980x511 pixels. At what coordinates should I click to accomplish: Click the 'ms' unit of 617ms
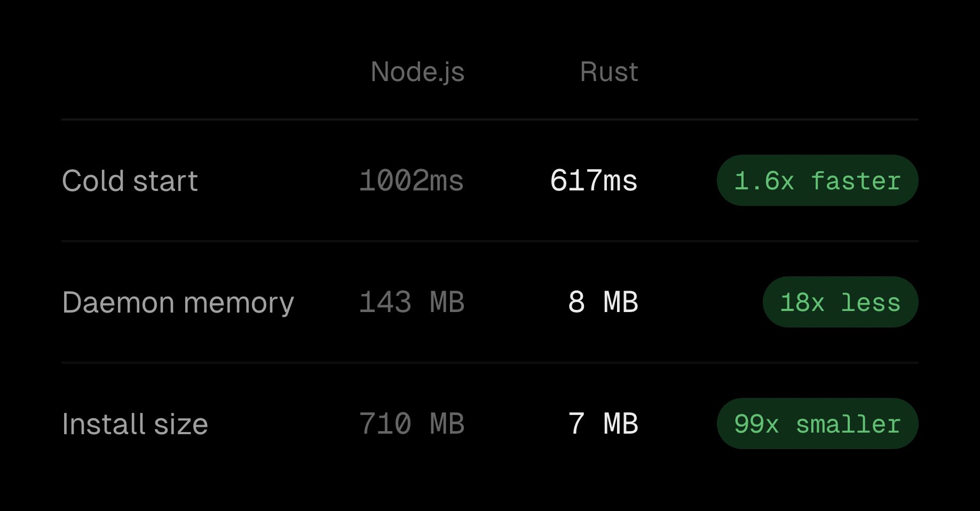(x=620, y=182)
